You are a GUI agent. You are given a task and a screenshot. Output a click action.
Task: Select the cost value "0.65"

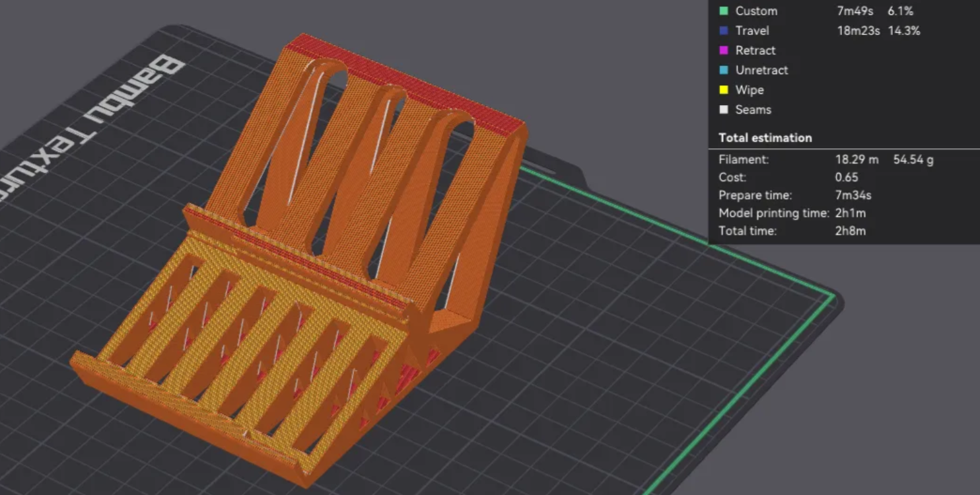pyautogui.click(x=847, y=177)
